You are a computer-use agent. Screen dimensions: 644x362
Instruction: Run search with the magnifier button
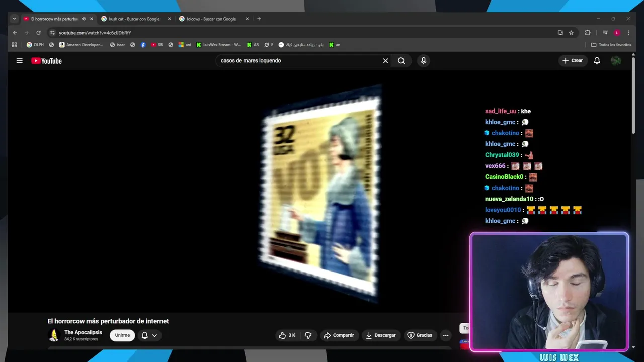click(401, 61)
